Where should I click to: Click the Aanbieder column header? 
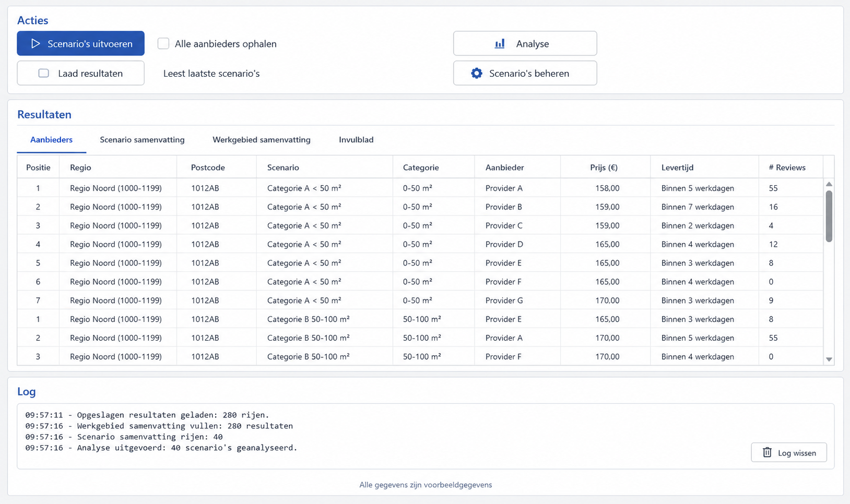518,167
